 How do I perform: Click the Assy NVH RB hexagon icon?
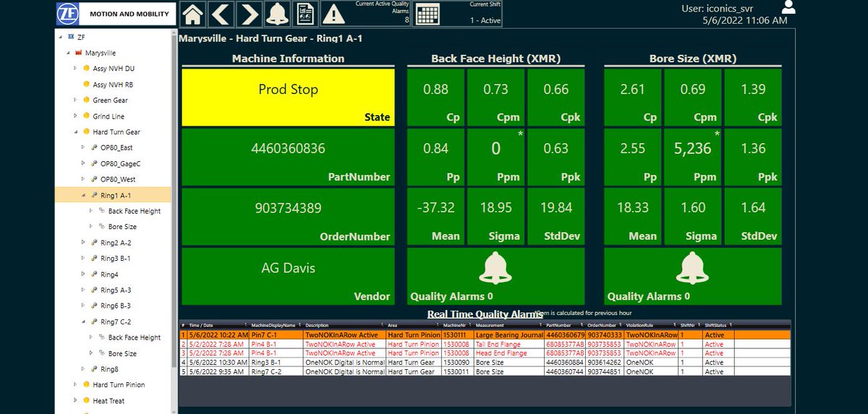coord(87,85)
